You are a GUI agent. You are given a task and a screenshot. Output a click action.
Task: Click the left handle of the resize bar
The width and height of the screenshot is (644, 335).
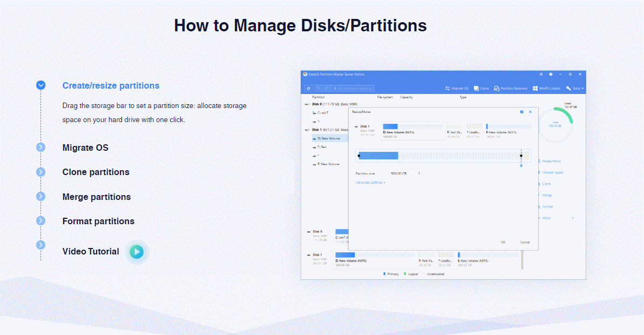(x=359, y=156)
